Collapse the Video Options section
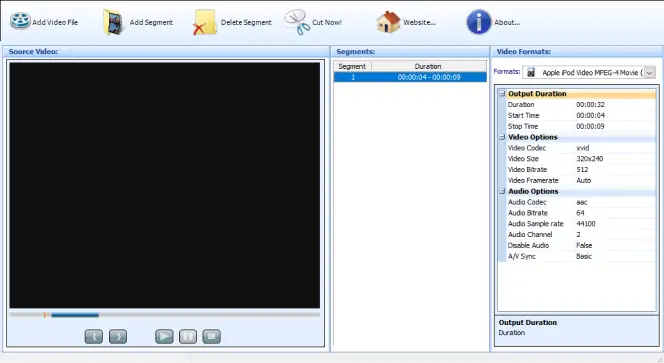664x363 pixels. point(502,137)
